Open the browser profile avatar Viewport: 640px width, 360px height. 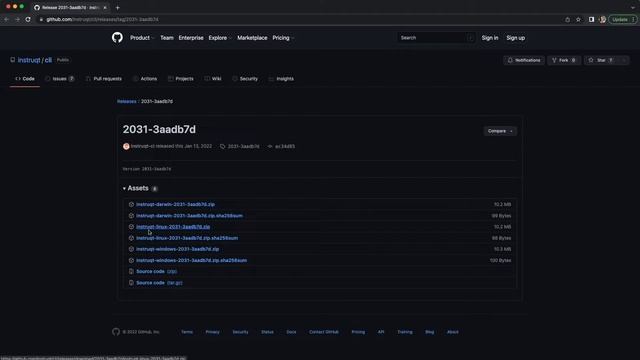point(602,19)
